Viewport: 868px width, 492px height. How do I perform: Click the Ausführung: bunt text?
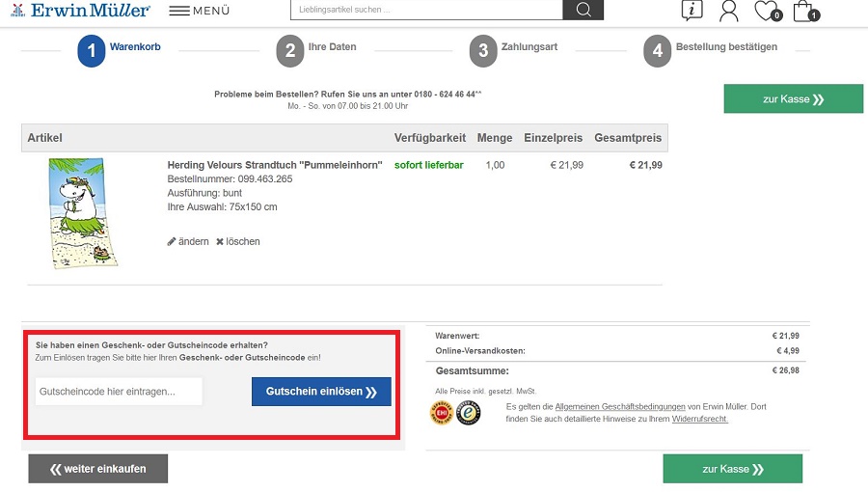(204, 193)
